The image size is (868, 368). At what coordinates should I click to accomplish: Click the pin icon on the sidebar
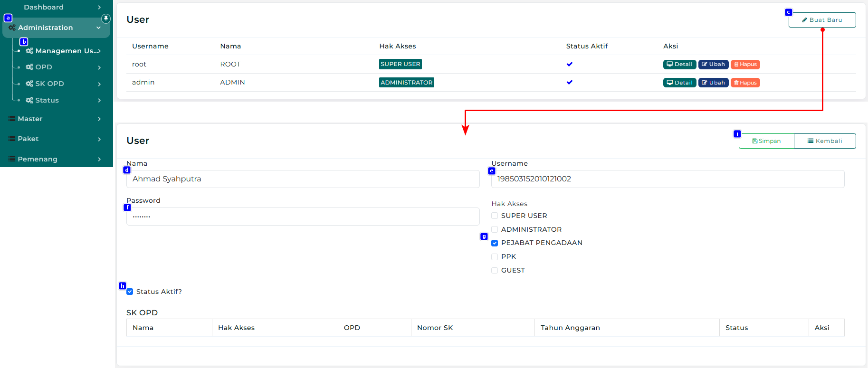click(x=106, y=19)
